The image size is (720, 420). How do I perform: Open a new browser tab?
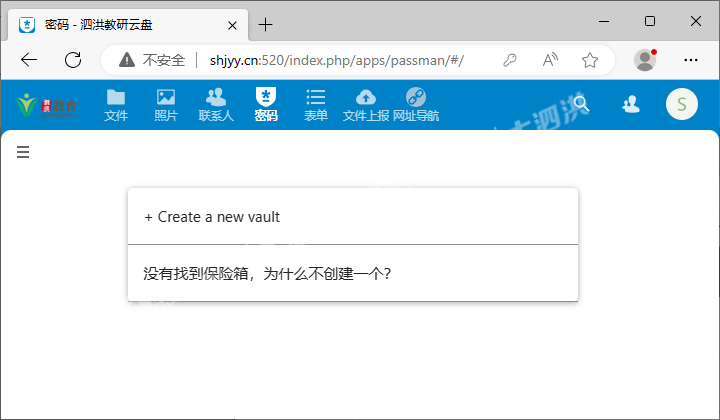coord(265,25)
